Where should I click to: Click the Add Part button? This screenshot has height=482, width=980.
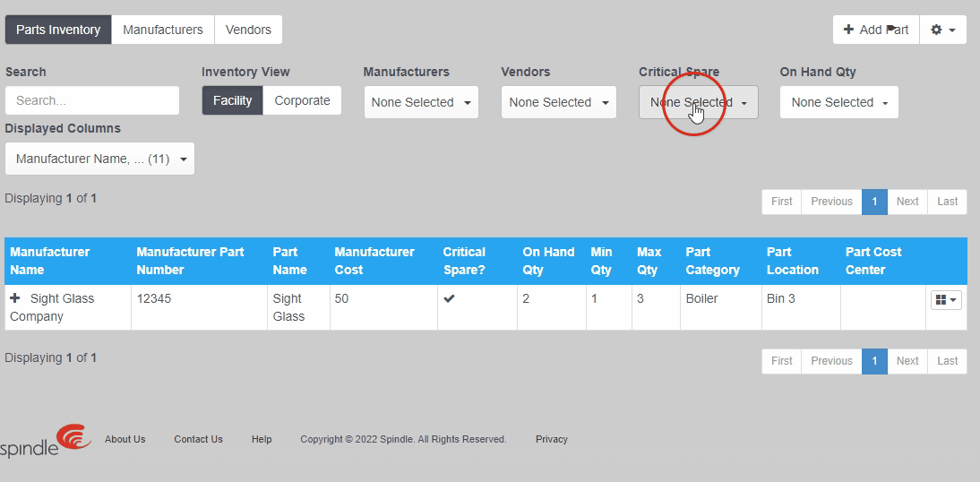coord(876,30)
